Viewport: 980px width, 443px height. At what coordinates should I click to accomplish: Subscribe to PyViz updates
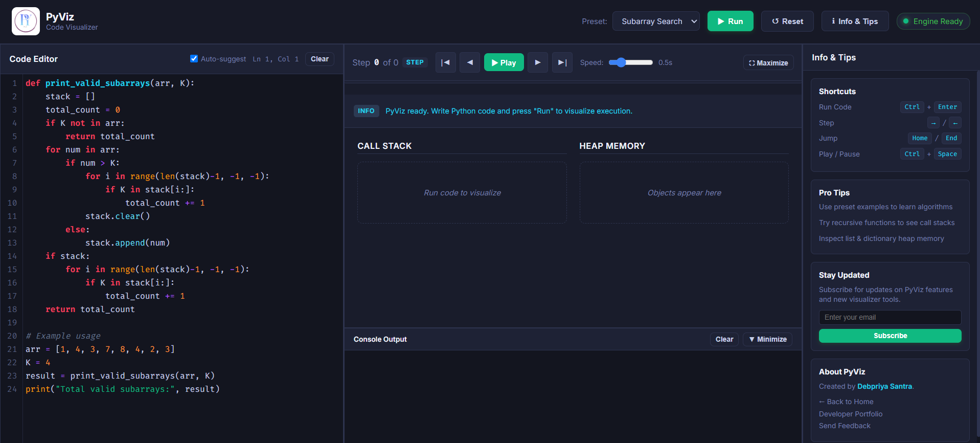tap(890, 336)
